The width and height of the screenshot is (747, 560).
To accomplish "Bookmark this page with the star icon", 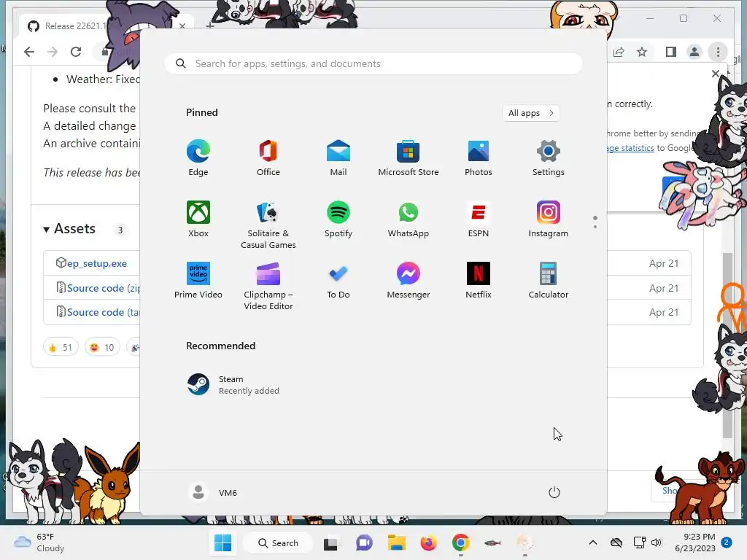I will pos(642,52).
